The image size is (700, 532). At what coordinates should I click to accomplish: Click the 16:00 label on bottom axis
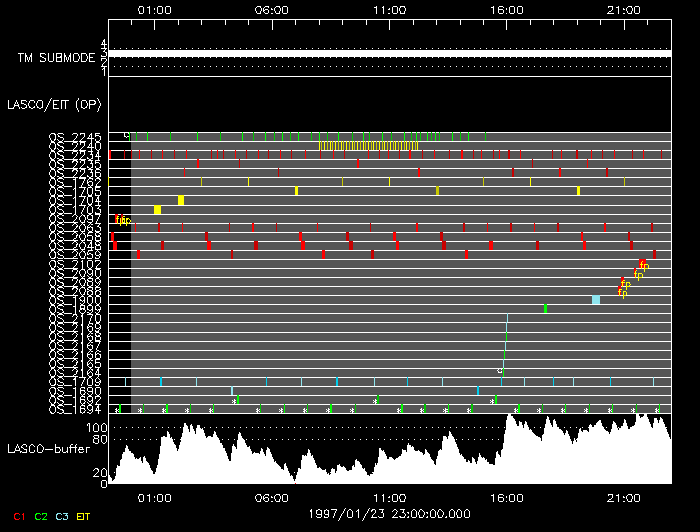tap(507, 496)
